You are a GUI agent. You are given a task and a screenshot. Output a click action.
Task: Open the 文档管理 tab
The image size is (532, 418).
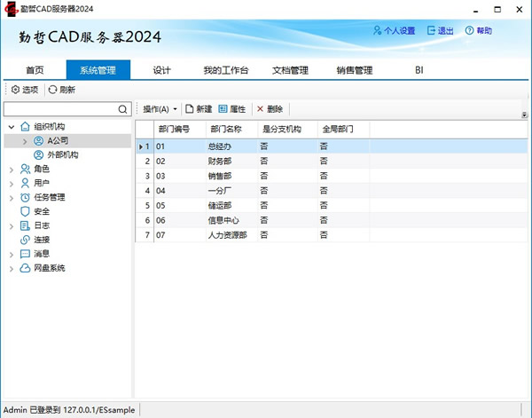289,70
